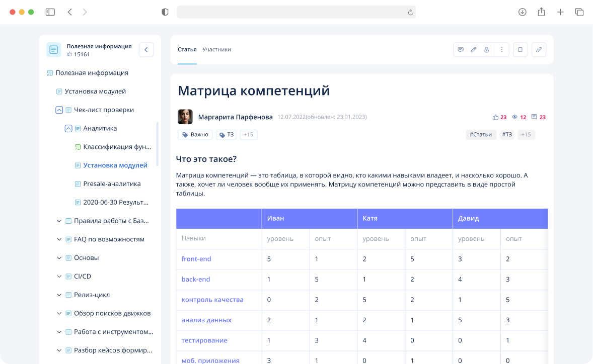Collapse the Аналитика tree node
593x364 pixels.
[x=68, y=129]
